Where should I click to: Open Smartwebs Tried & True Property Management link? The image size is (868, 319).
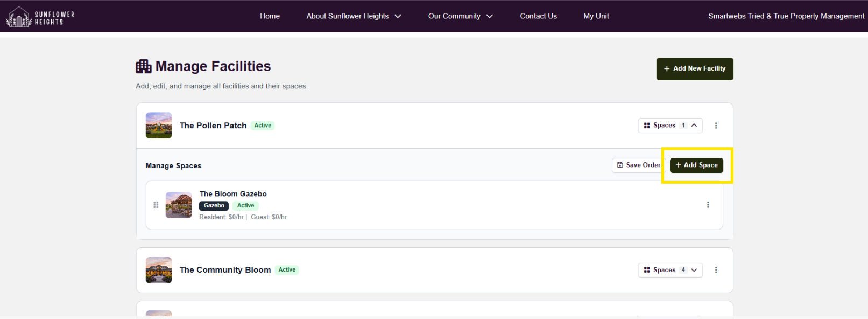point(786,16)
